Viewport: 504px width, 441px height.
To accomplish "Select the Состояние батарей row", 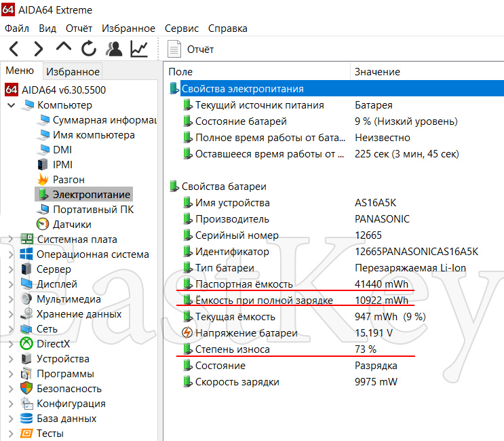I will (334, 121).
